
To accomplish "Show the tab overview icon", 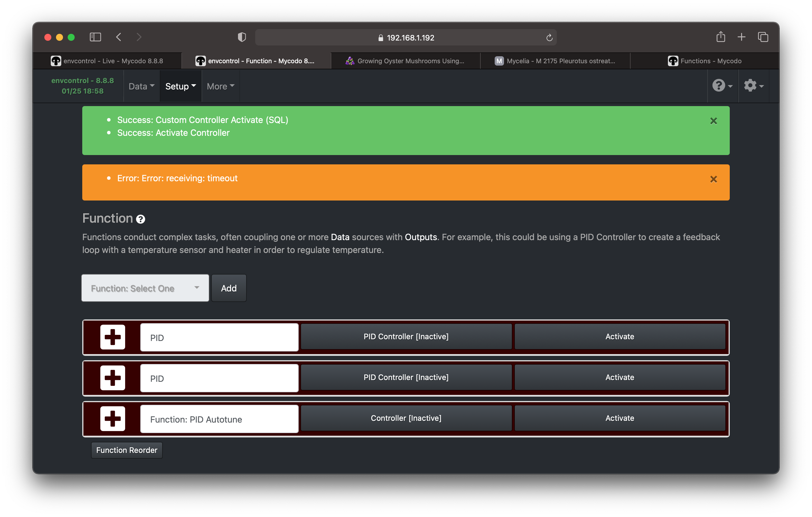I will tap(763, 37).
